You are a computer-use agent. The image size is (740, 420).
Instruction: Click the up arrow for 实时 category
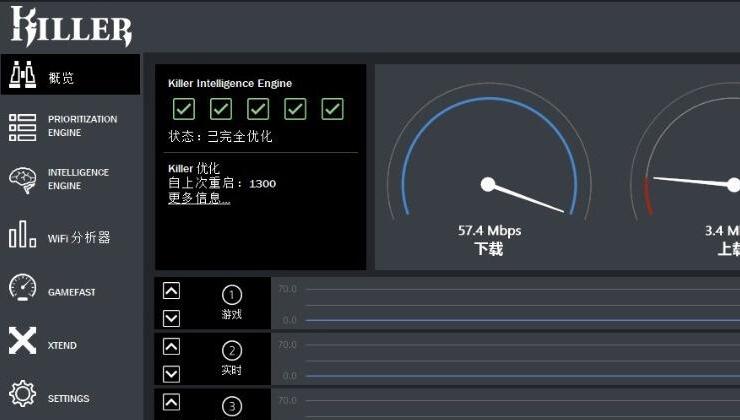(171, 347)
